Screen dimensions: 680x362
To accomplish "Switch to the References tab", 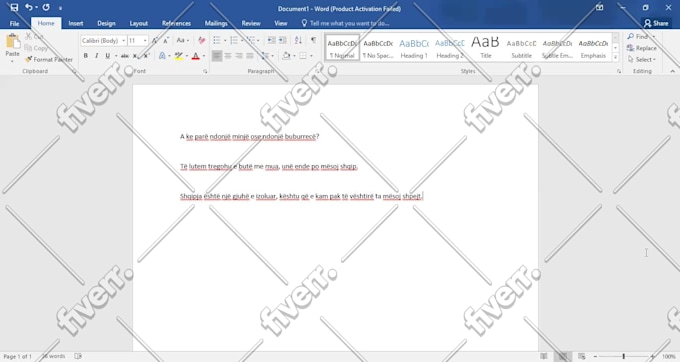I will pyautogui.click(x=177, y=23).
